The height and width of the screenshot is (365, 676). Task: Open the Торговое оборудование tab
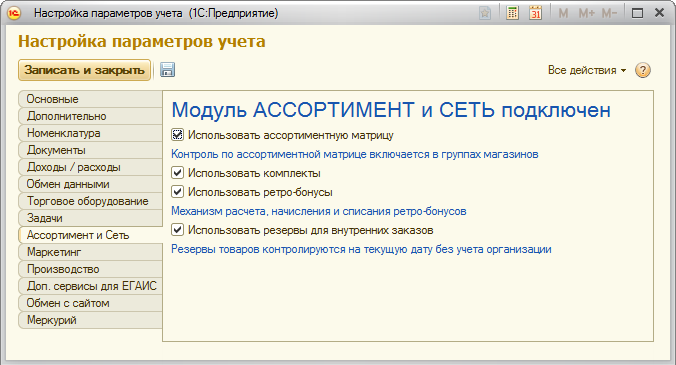coord(91,201)
